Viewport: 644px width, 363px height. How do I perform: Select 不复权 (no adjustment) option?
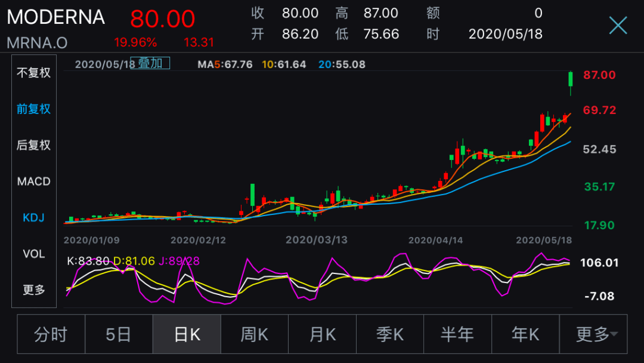33,73
